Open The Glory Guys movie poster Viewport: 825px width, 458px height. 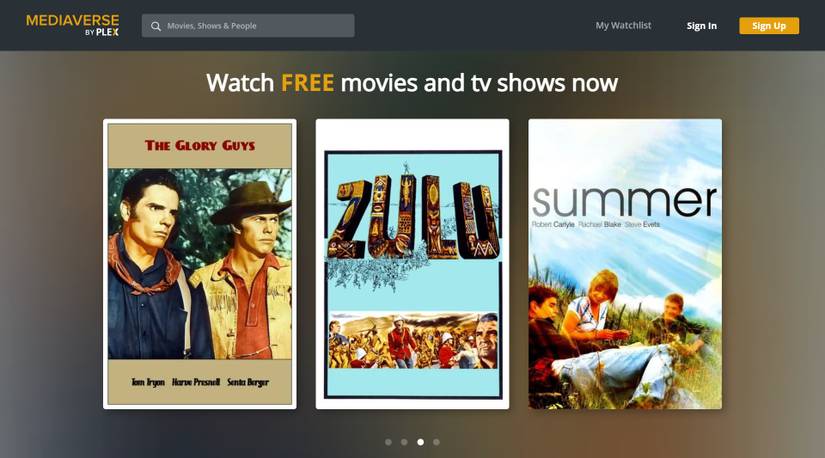[200, 264]
